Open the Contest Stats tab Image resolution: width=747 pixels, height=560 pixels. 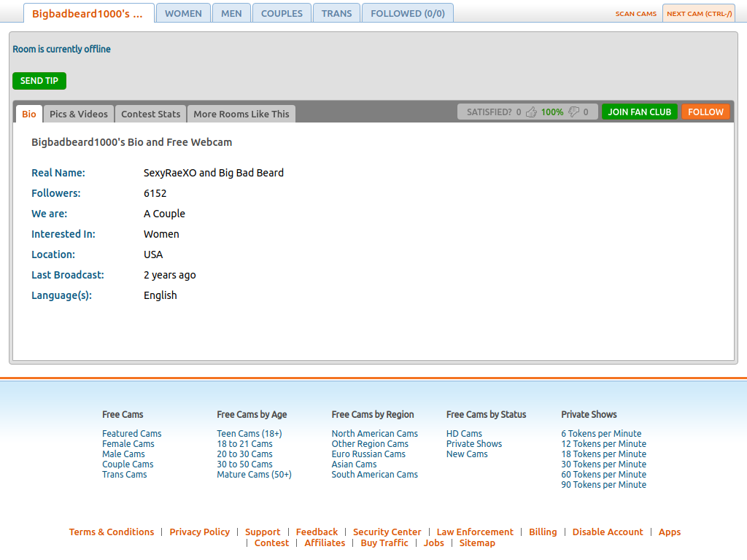[150, 114]
